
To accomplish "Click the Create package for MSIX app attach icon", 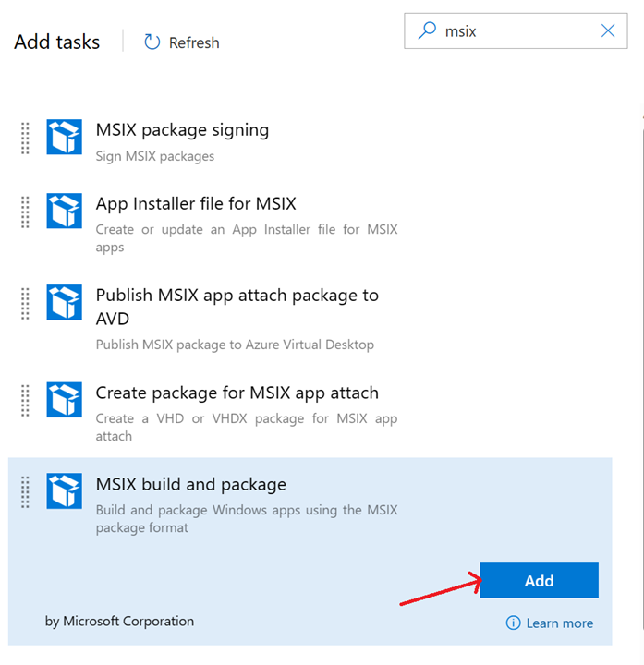I will point(65,400).
